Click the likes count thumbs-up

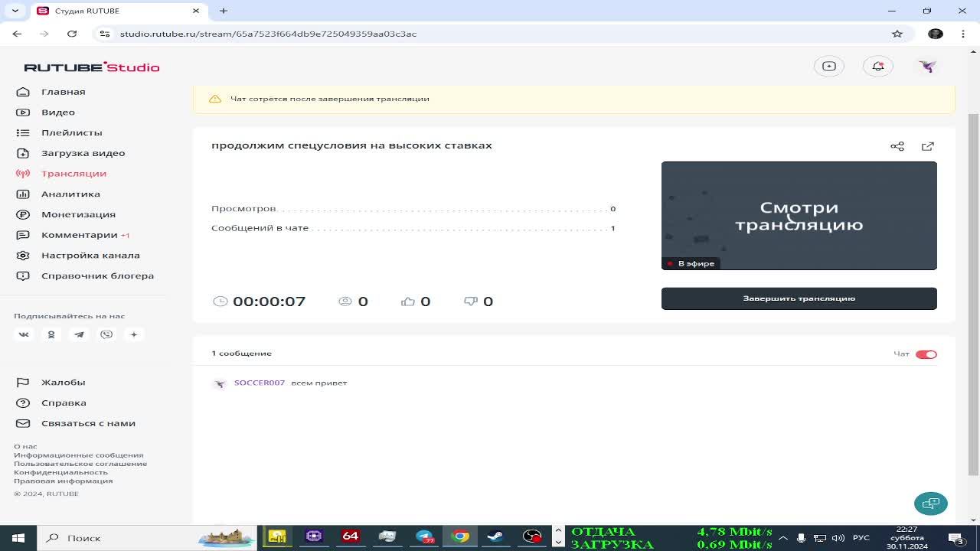click(x=408, y=302)
